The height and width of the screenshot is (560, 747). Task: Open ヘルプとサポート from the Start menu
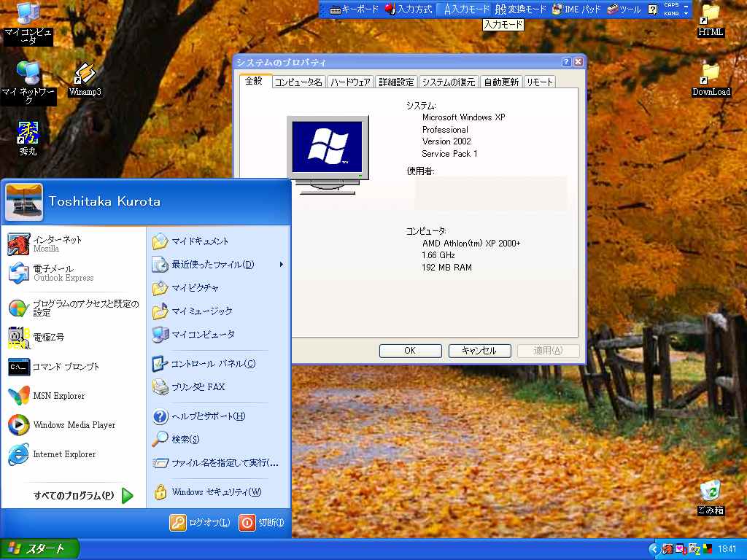pyautogui.click(x=218, y=416)
